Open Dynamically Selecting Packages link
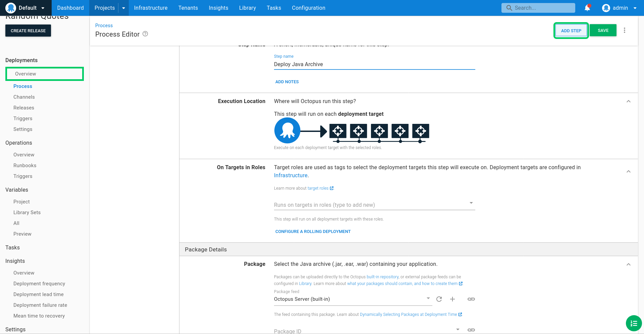This screenshot has height=334, width=644. (408, 315)
